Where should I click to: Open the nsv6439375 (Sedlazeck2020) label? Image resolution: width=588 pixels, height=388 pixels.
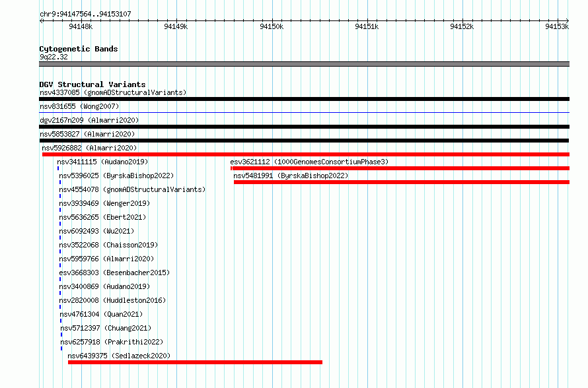point(119,356)
